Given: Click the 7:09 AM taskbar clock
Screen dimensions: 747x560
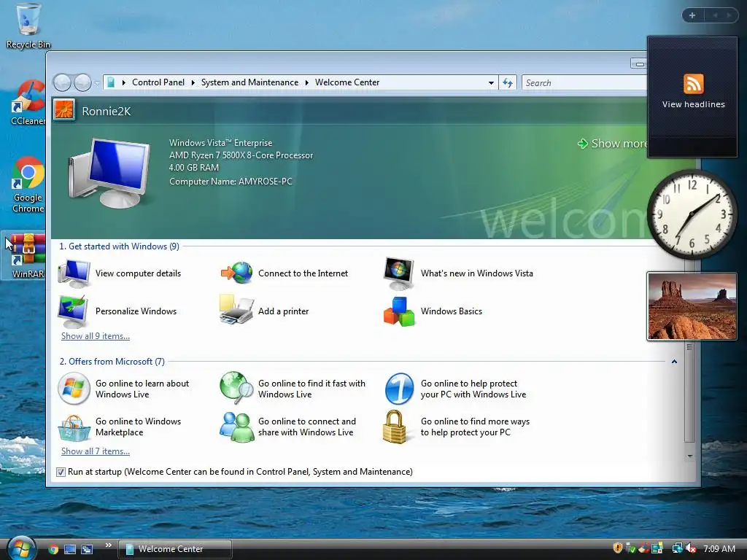Looking at the screenshot, I should (x=719, y=548).
